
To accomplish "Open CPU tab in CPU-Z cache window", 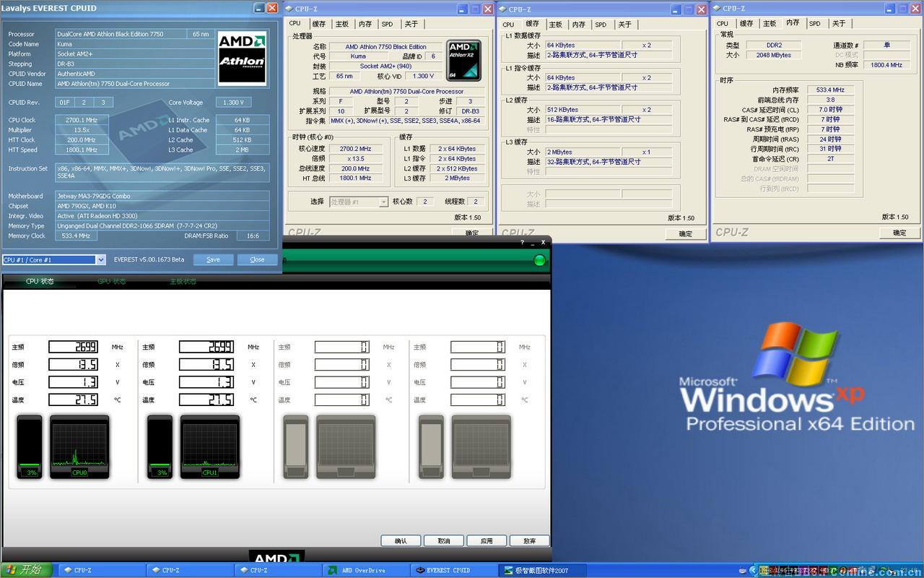I will pos(509,24).
